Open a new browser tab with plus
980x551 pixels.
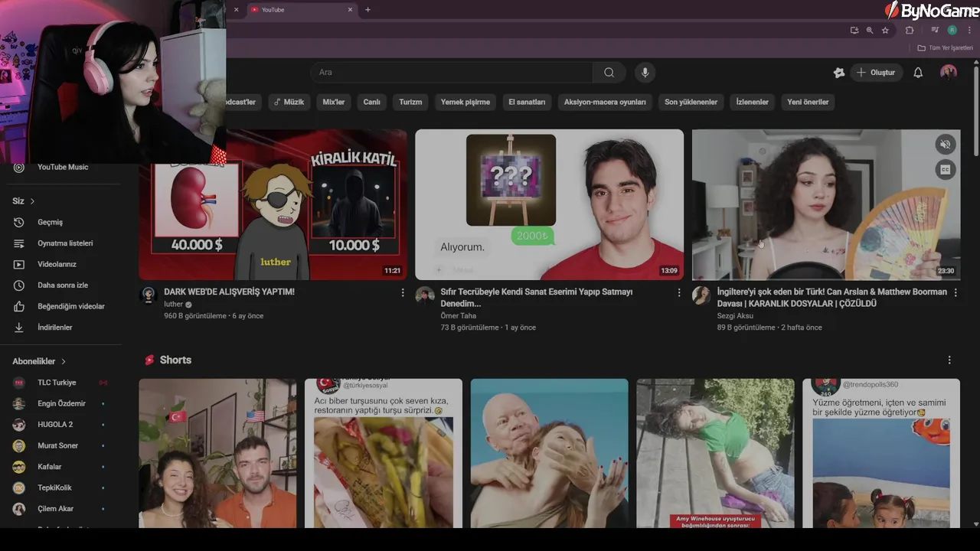367,9
